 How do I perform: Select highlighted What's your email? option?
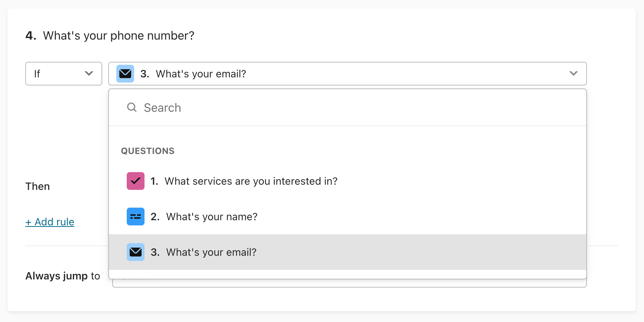(x=348, y=252)
